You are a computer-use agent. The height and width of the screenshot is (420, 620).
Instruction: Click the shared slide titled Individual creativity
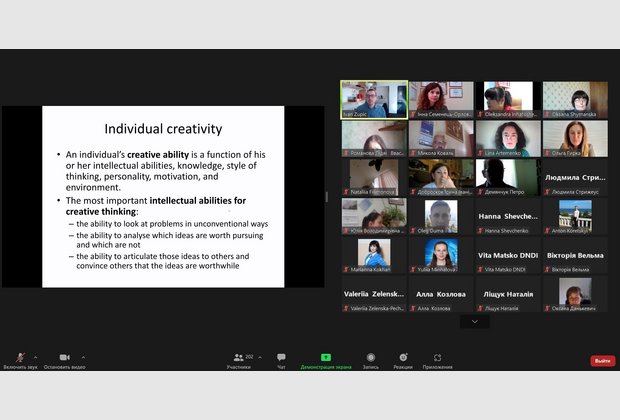tap(162, 196)
